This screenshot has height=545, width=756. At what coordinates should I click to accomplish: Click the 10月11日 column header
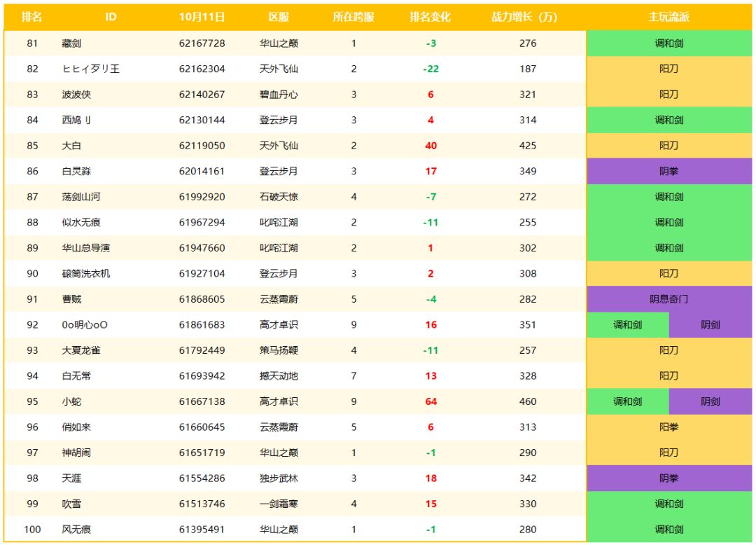[x=202, y=17]
